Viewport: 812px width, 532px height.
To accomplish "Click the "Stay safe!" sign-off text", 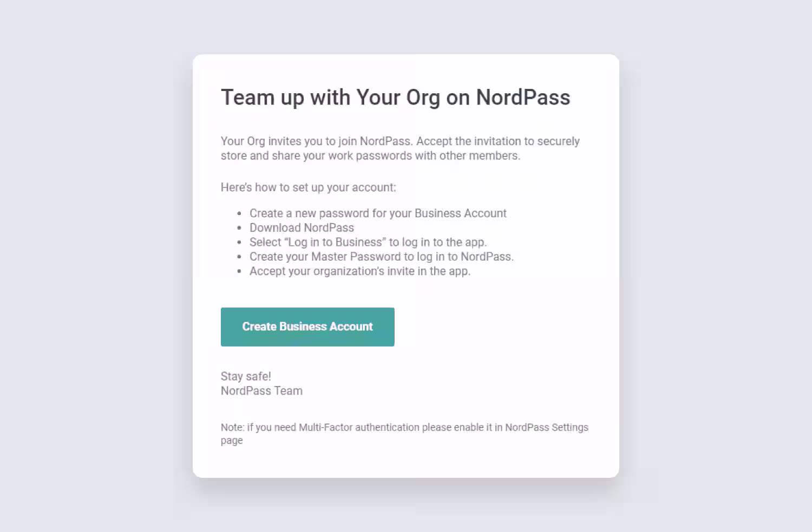I will (x=246, y=377).
